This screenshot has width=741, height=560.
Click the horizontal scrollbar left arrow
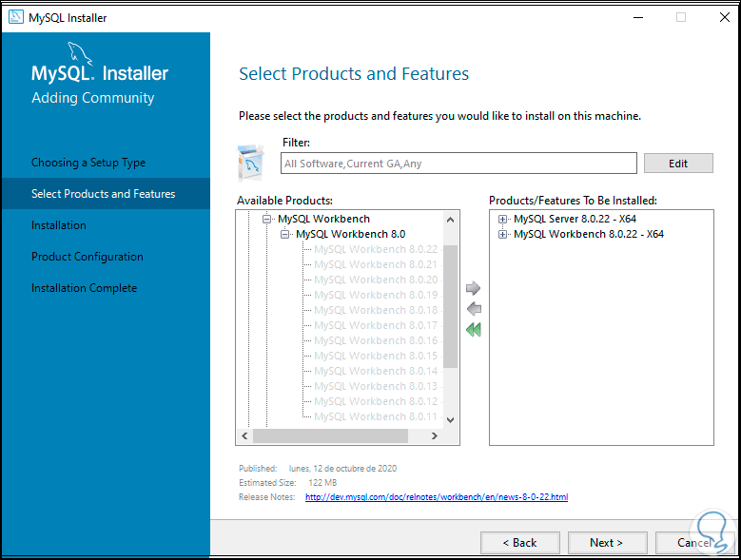(x=244, y=435)
